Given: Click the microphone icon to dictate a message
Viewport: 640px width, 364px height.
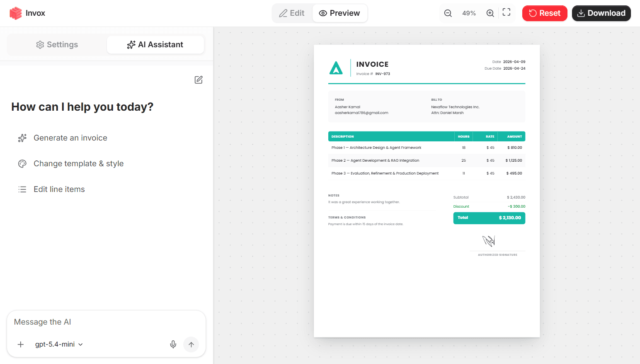Looking at the screenshot, I should pos(173,344).
